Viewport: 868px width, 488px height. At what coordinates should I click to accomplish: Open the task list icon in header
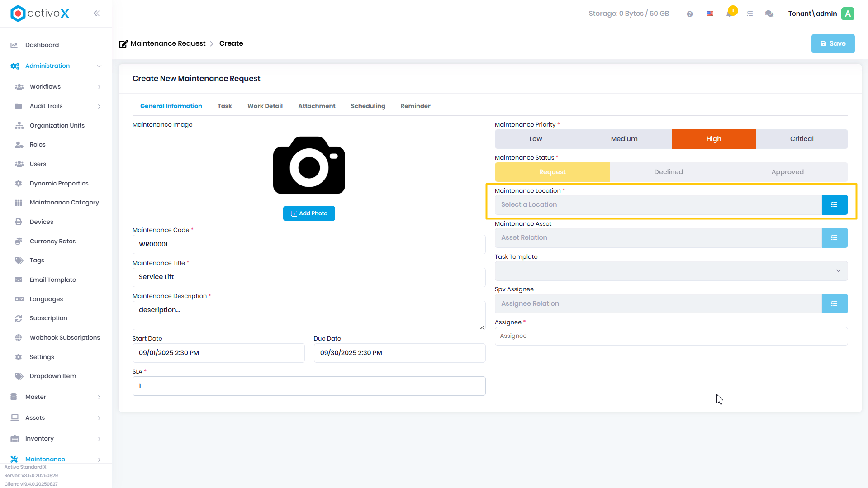[x=749, y=14]
